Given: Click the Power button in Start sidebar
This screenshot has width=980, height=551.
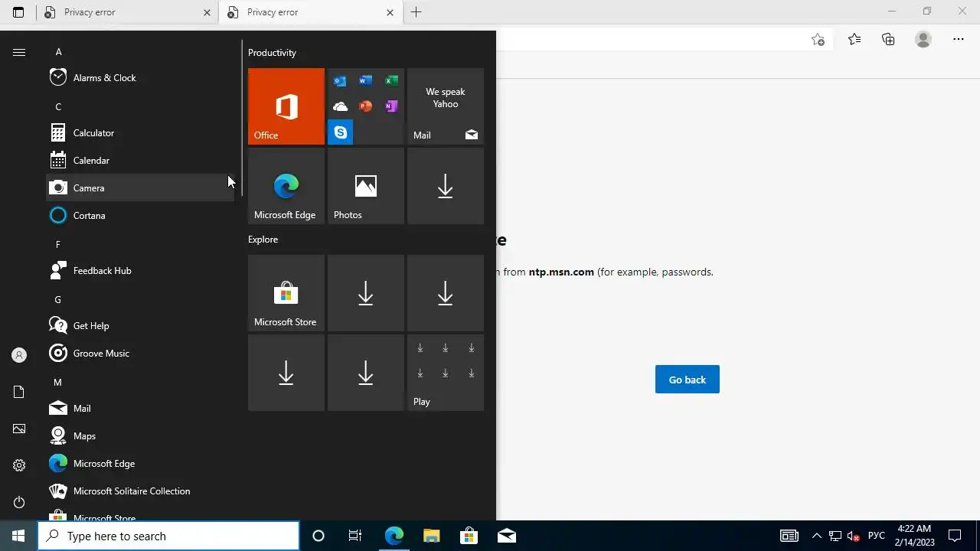Looking at the screenshot, I should [19, 502].
